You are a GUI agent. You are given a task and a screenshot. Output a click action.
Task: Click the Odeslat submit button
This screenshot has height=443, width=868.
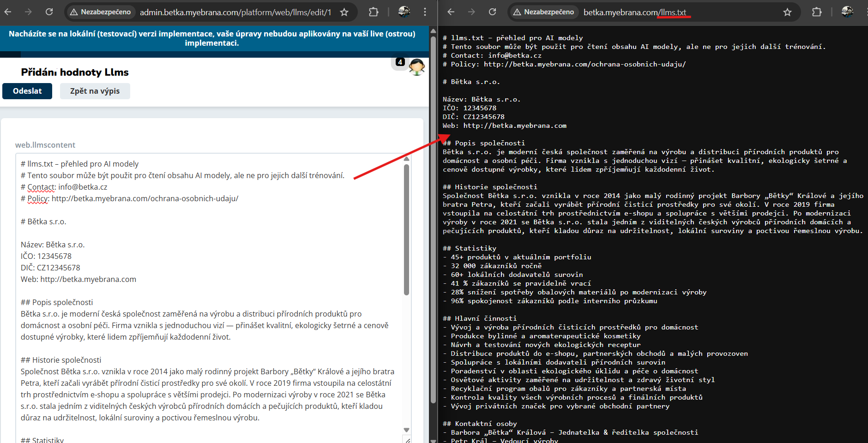click(x=27, y=91)
